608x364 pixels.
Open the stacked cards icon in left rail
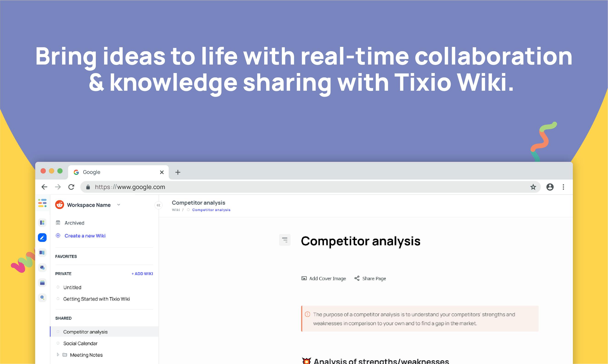42,282
